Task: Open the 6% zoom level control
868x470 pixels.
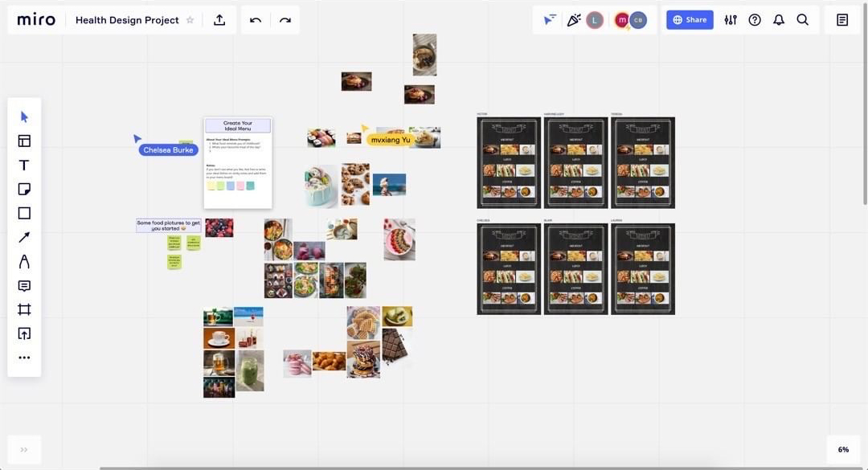Action: click(x=843, y=450)
